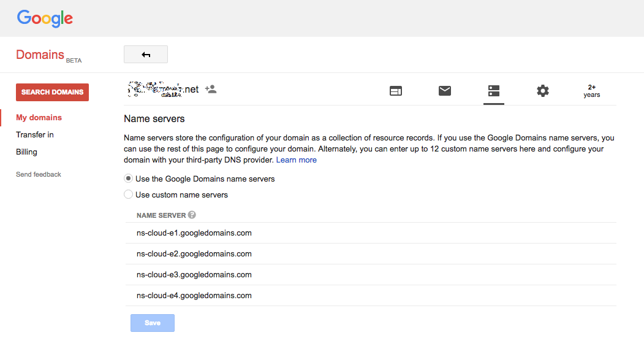Click the Name Server help question icon
This screenshot has width=644, height=354.
tap(192, 215)
